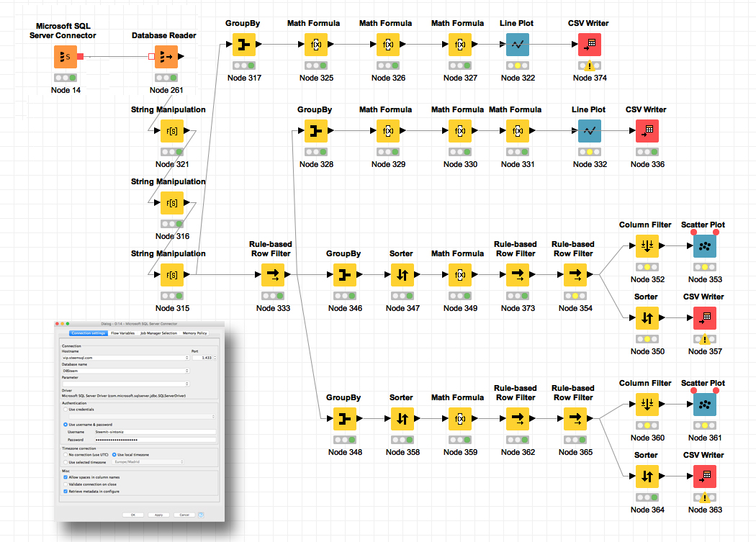
Task: Select Sorter node 364
Action: pos(647,476)
